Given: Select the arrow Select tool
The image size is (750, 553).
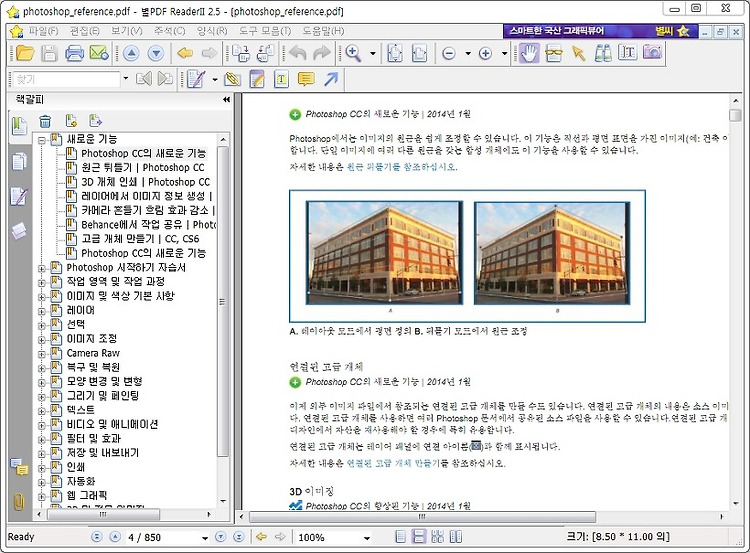Looking at the screenshot, I should click(x=578, y=53).
